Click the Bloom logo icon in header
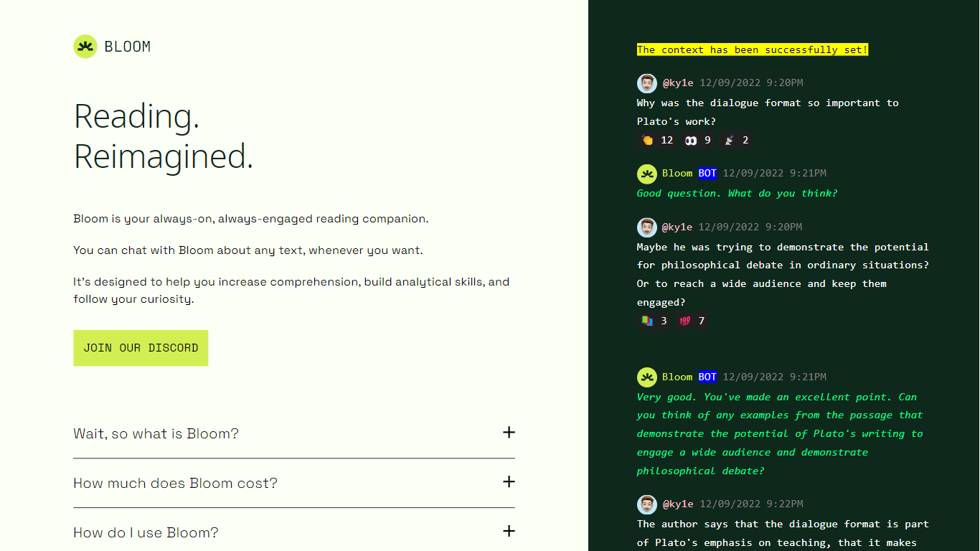Screen dimensions: 980x551 (85, 47)
